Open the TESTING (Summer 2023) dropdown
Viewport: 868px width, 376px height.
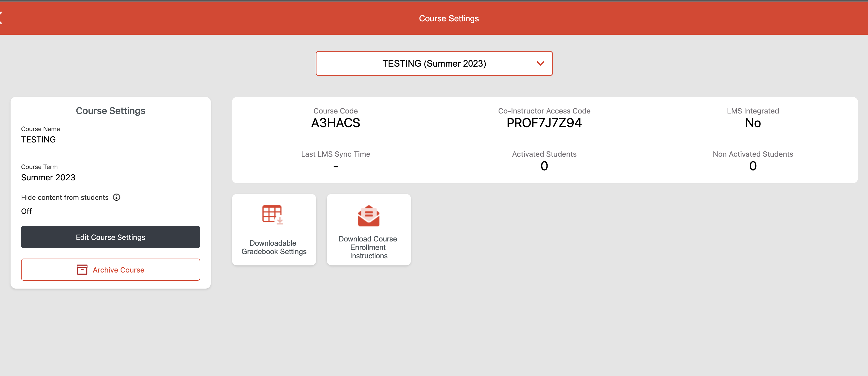(x=434, y=64)
